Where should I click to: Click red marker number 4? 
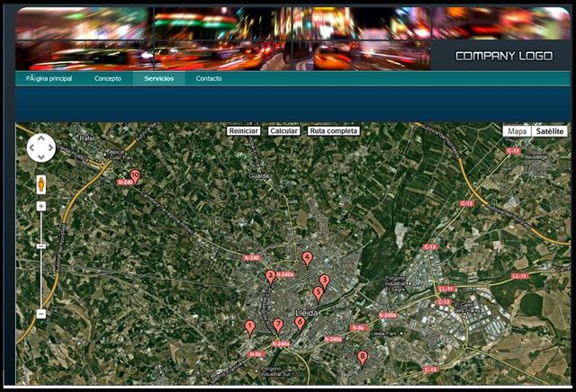(307, 258)
